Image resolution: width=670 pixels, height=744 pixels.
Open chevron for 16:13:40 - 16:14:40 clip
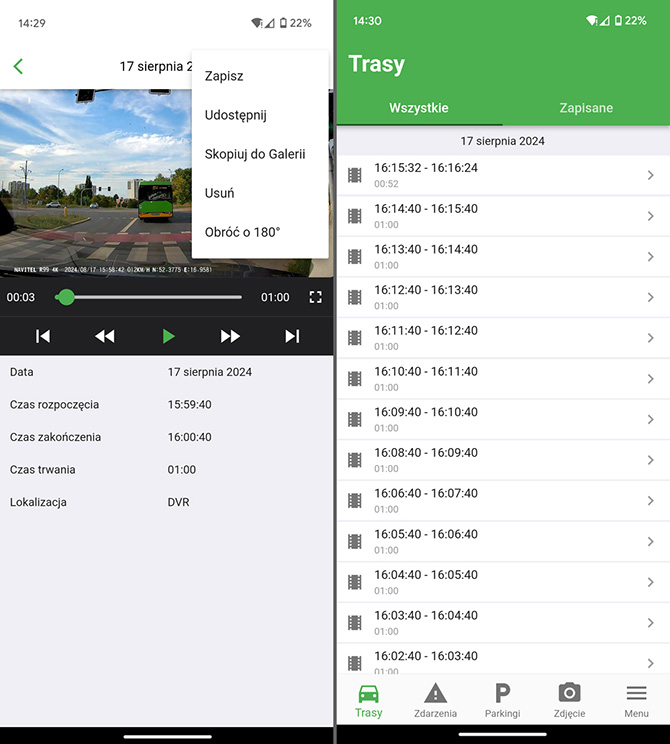(x=651, y=257)
